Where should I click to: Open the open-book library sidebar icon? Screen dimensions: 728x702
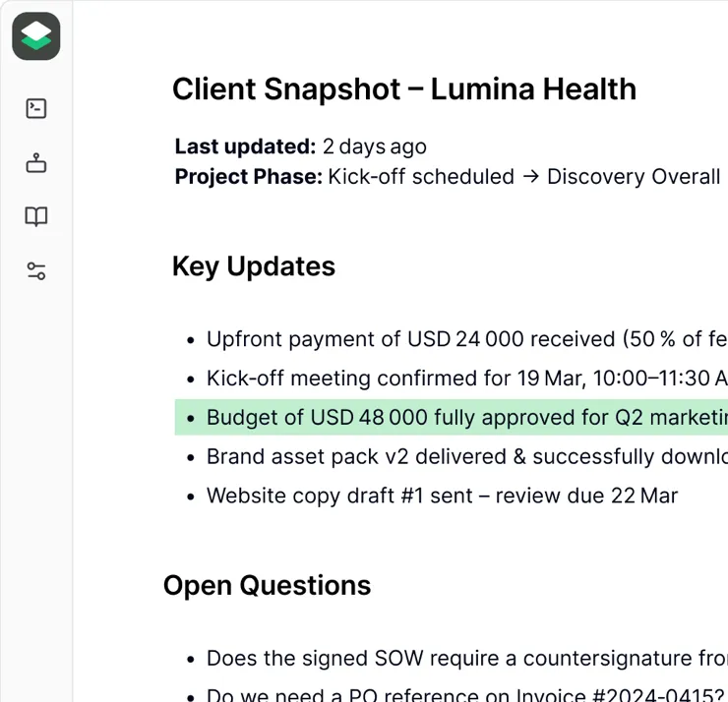36,216
